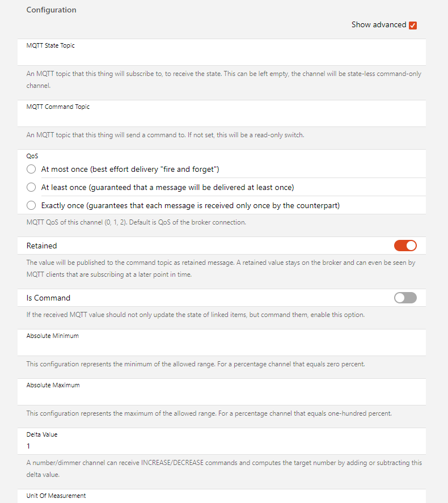This screenshot has width=448, height=503.
Task: Click the QoS default help text
Action: (x=136, y=222)
